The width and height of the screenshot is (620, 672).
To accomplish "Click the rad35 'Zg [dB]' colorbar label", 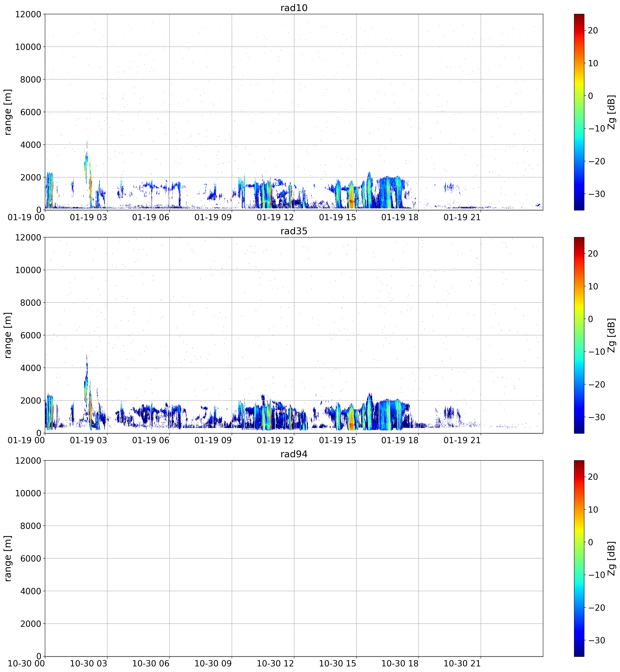I will click(612, 335).
